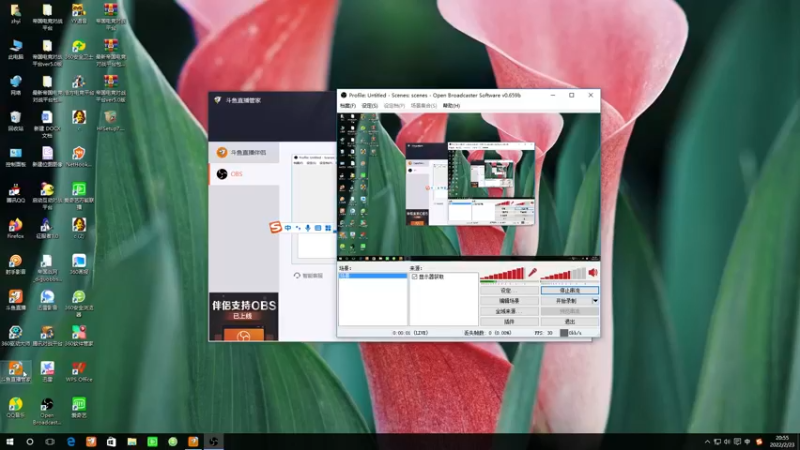800x450 pixels.
Task: Open the WPS Office desktop icon
Action: [x=79, y=371]
